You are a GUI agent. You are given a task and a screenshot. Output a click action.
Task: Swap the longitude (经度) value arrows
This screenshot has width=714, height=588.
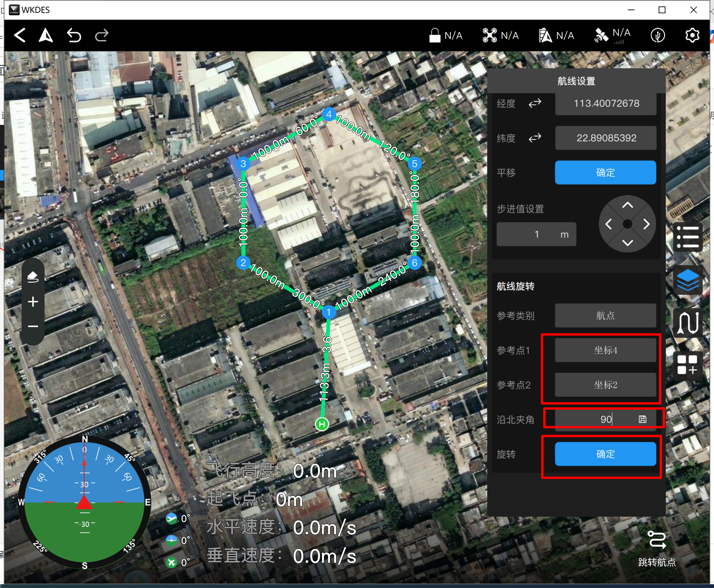tap(535, 103)
